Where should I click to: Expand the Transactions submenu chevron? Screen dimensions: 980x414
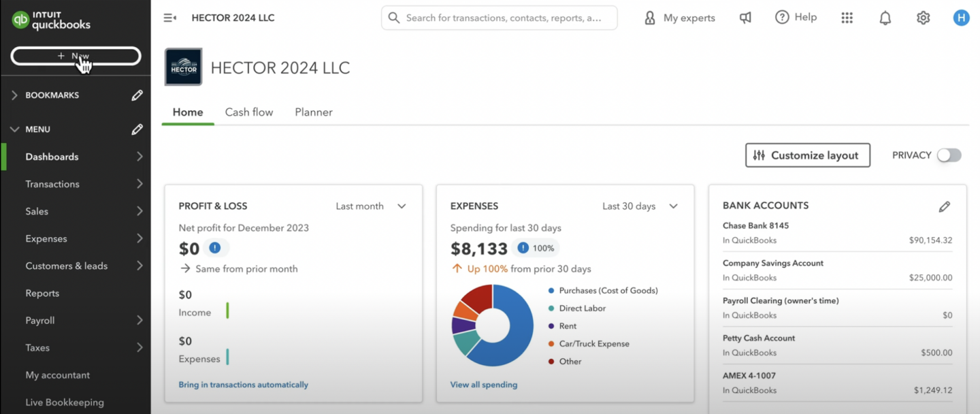pyautogui.click(x=140, y=184)
